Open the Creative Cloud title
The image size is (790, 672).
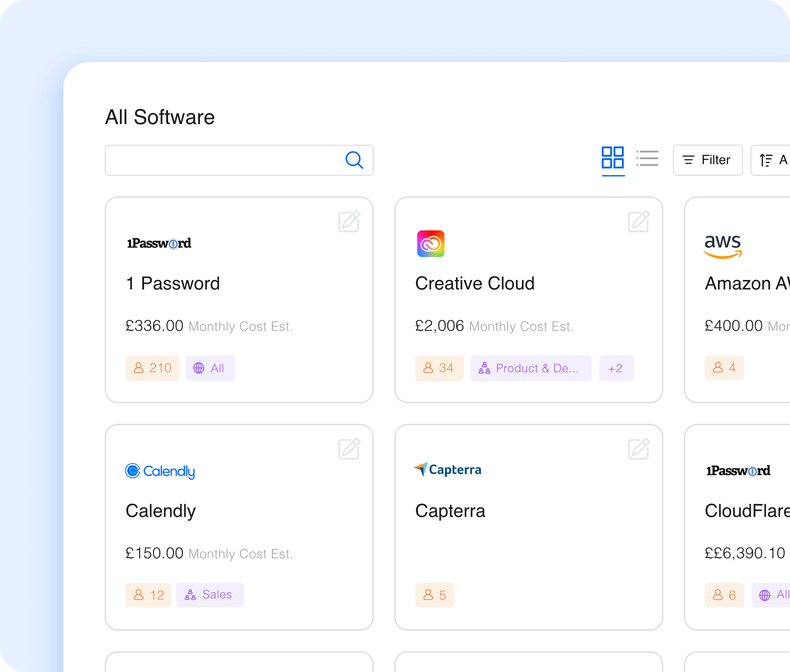(x=475, y=283)
